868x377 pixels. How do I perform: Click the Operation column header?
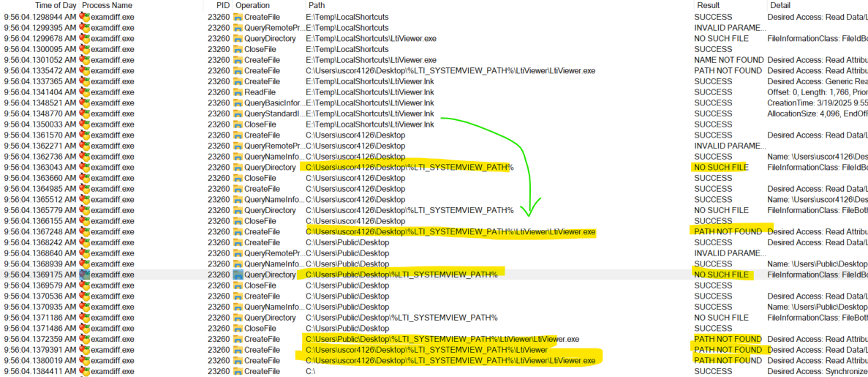coord(252,5)
